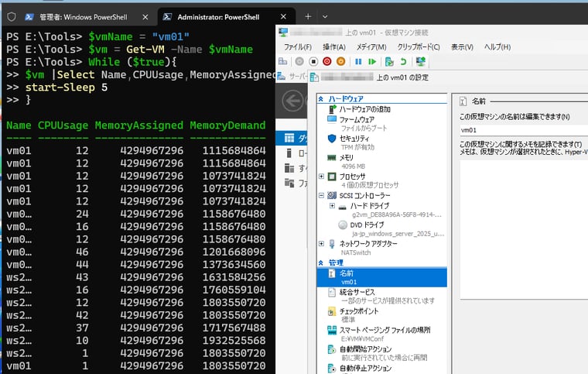Screen dimensions: 588x374
Task: Close the 管理者: Windows PowerShell tab
Action: 145,17
